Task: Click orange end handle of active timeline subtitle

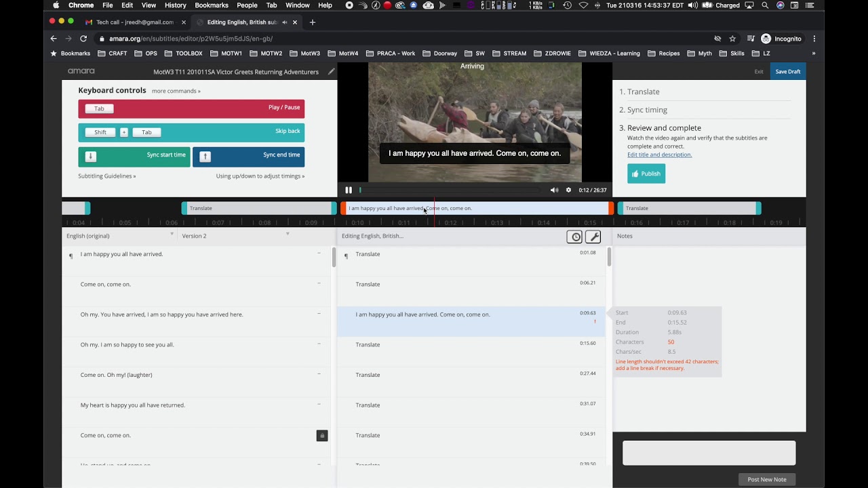Action: [611, 208]
